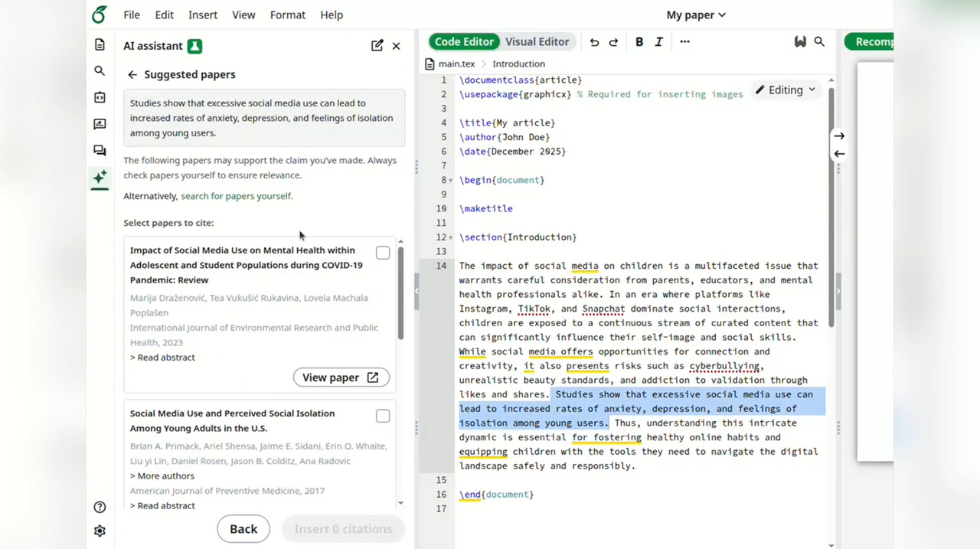The image size is (980, 549).
Task: Open the Editing mode dropdown
Action: pos(786,90)
